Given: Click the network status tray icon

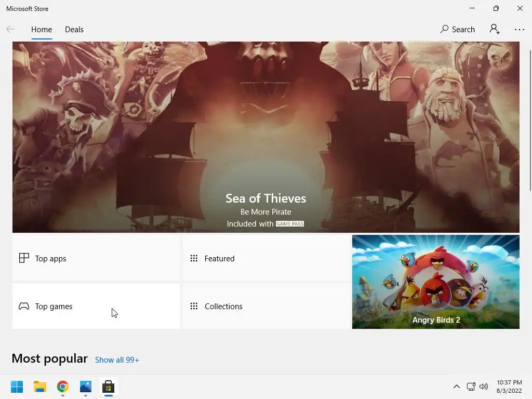Looking at the screenshot, I should pyautogui.click(x=471, y=387).
